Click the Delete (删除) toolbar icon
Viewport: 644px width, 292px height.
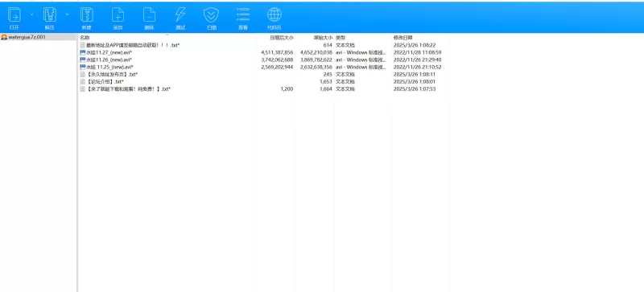pos(149,15)
